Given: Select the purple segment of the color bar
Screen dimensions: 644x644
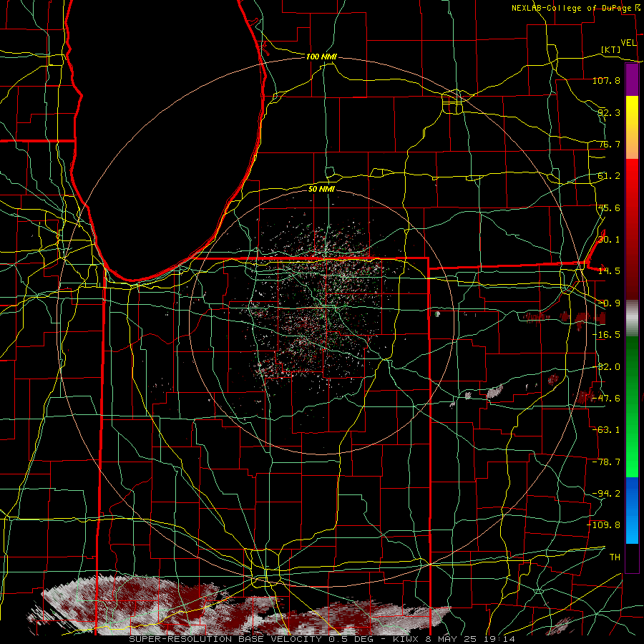Looking at the screenshot, I should point(632,80).
